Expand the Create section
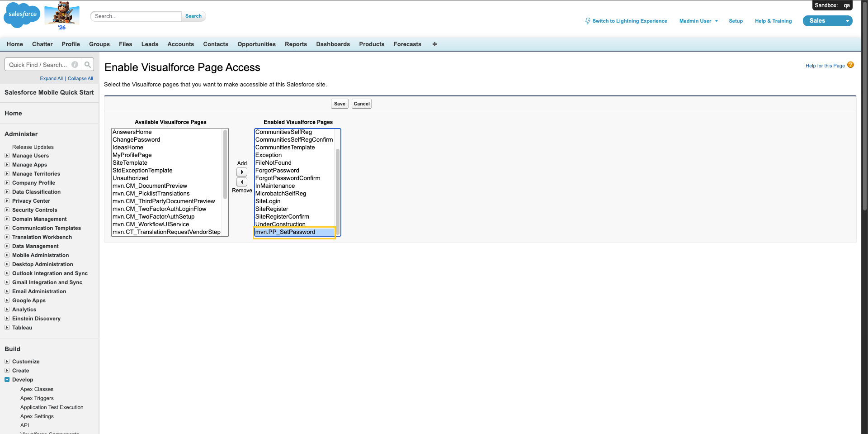The height and width of the screenshot is (434, 868). tap(7, 370)
